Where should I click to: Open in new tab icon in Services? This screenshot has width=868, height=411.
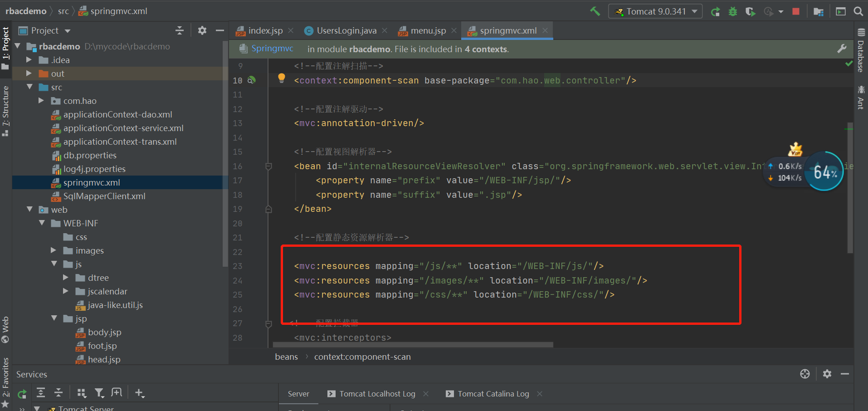coord(117,393)
